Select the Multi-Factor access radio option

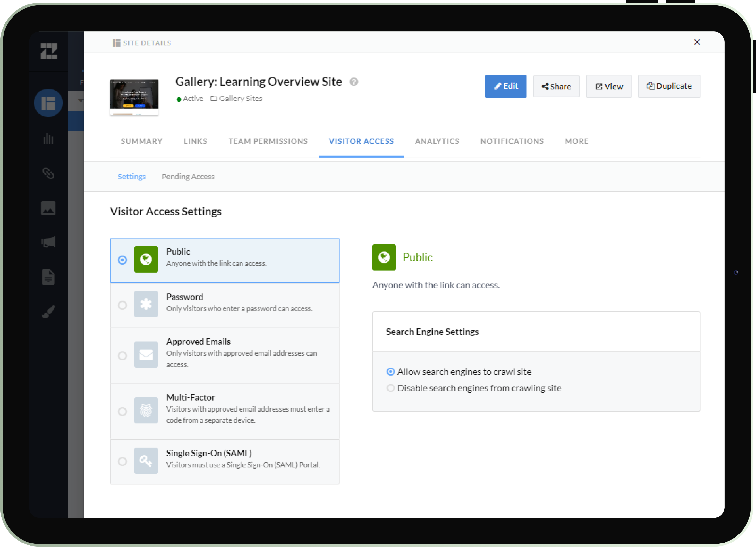[122, 412]
